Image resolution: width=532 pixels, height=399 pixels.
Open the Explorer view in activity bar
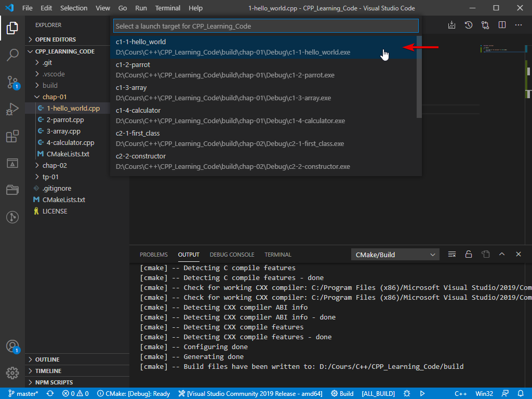[x=12, y=28]
